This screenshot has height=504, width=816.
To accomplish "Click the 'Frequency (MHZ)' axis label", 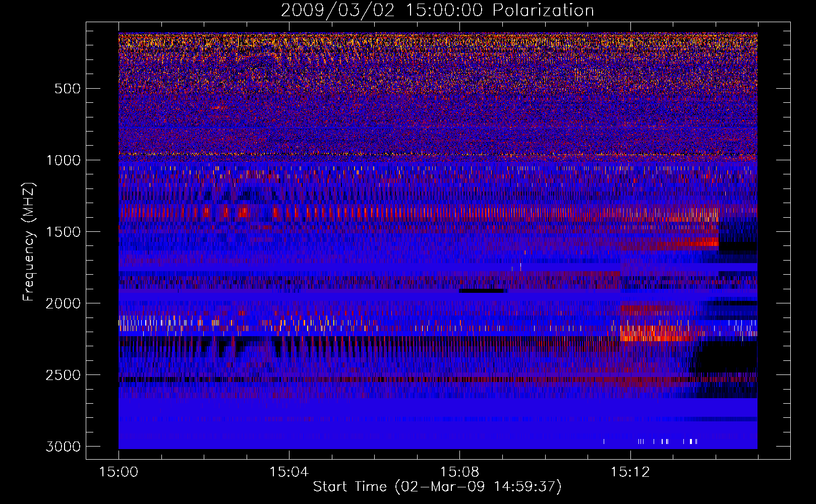I will tap(29, 242).
